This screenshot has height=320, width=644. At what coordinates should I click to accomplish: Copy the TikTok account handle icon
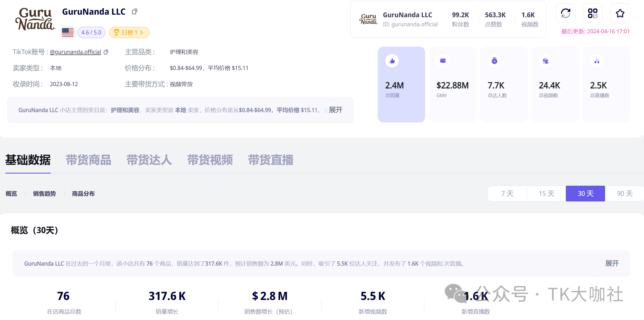point(106,52)
